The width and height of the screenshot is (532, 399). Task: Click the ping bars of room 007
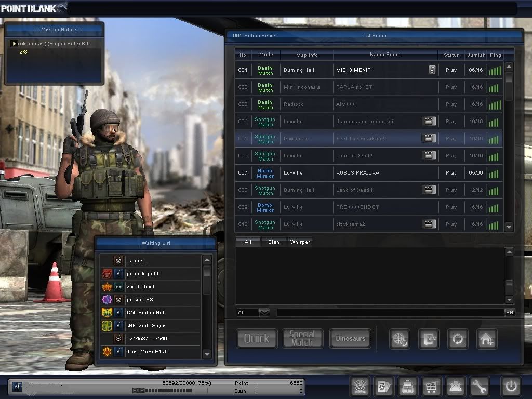[494, 174]
